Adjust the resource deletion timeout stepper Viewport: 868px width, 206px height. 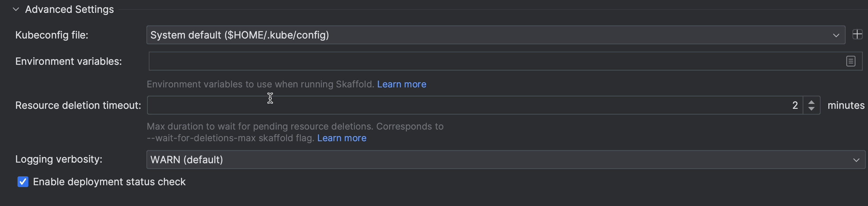point(812,105)
